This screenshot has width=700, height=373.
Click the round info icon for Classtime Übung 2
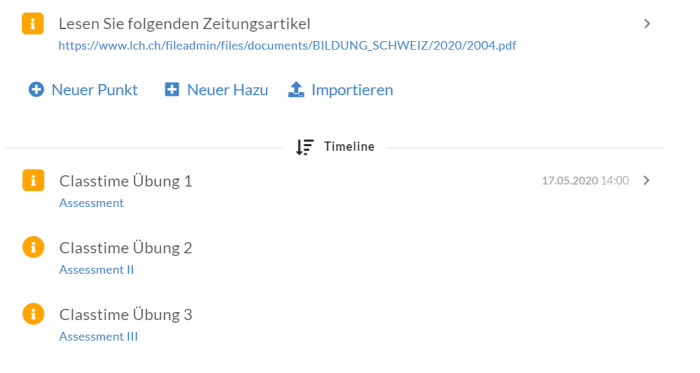click(x=33, y=247)
